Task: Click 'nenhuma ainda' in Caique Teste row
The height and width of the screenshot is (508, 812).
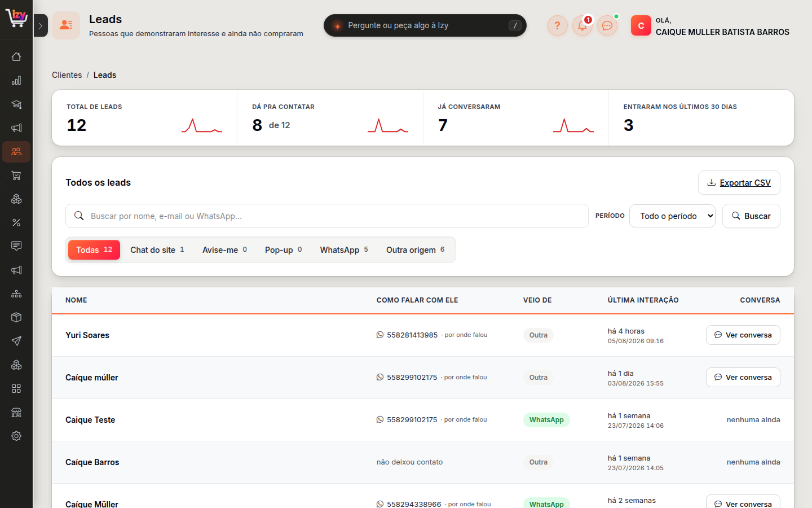Action: (753, 419)
